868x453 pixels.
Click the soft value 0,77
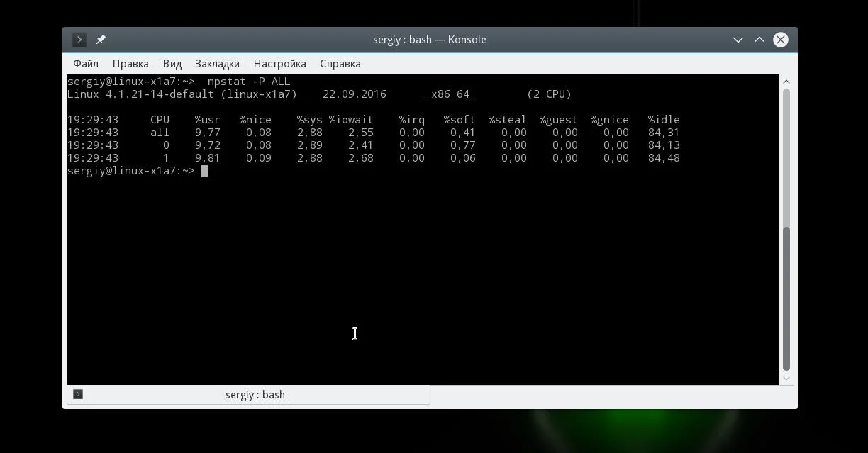pyautogui.click(x=463, y=145)
